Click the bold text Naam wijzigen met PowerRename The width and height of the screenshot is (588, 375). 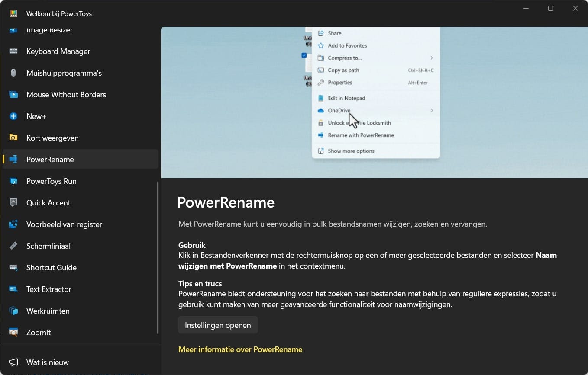[x=368, y=261]
